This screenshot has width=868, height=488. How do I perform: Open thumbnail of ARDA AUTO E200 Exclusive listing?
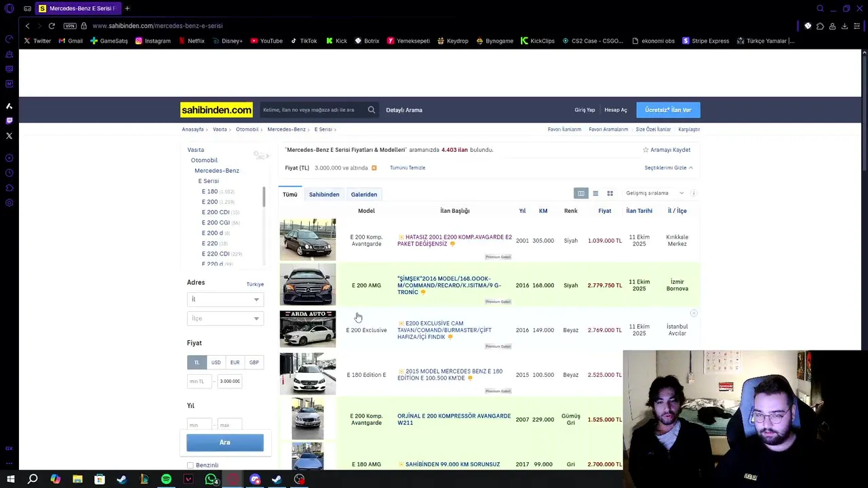click(308, 329)
